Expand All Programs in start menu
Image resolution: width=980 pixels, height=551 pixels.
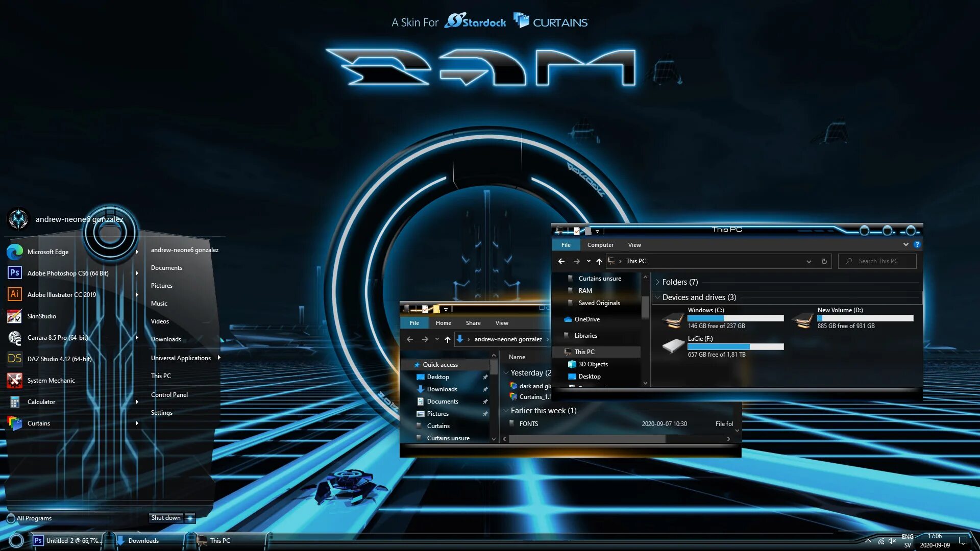tap(34, 517)
